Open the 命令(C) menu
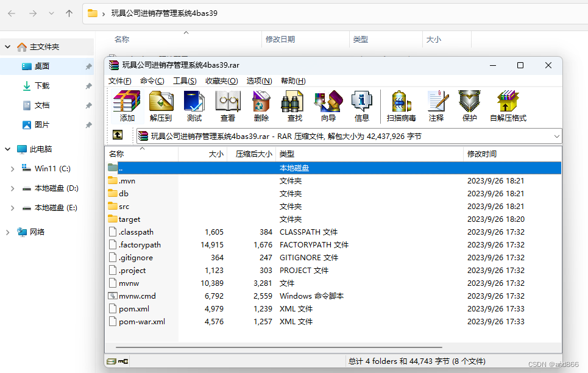This screenshot has width=588, height=373. coord(152,81)
